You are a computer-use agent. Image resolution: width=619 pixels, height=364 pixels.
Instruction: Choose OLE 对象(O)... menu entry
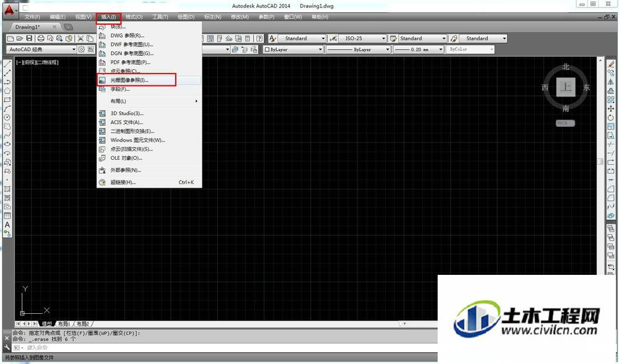click(150, 158)
